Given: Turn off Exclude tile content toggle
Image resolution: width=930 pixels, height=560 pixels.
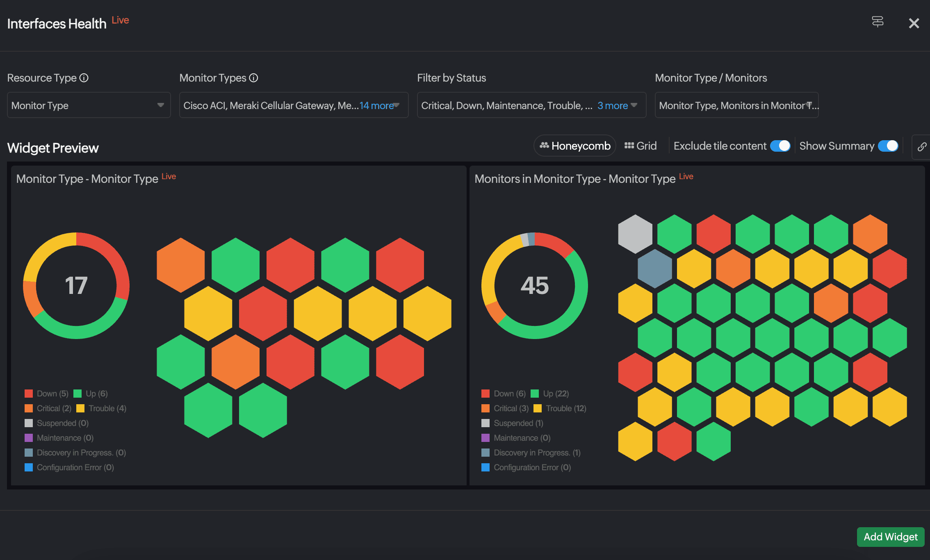Looking at the screenshot, I should click(x=780, y=146).
